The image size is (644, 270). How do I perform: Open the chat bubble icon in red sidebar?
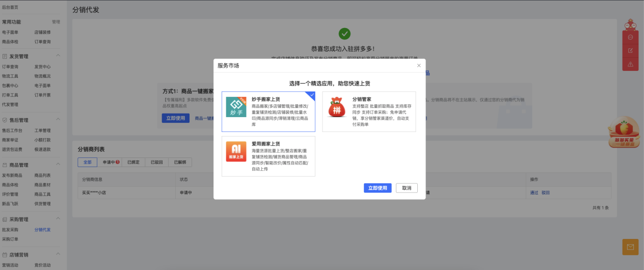tap(630, 37)
